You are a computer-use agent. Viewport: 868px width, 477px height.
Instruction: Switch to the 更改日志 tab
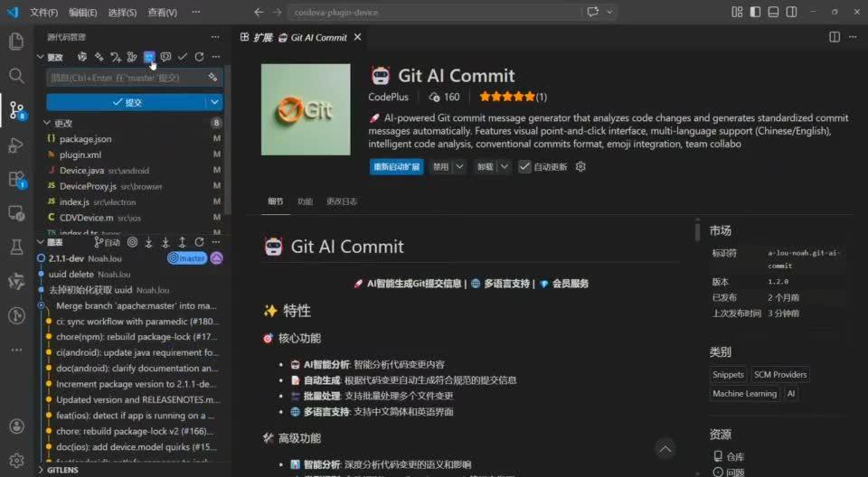pyautogui.click(x=342, y=201)
